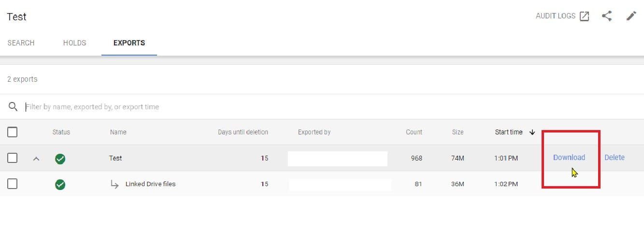
Task: Click the green status check for Linked Drive files
Action: [x=60, y=185]
